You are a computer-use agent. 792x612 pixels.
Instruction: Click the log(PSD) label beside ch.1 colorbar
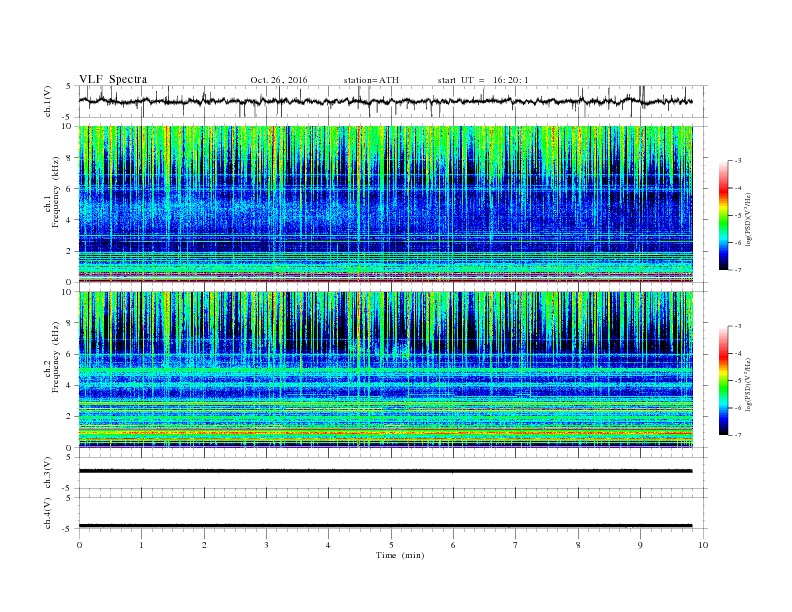click(x=749, y=219)
